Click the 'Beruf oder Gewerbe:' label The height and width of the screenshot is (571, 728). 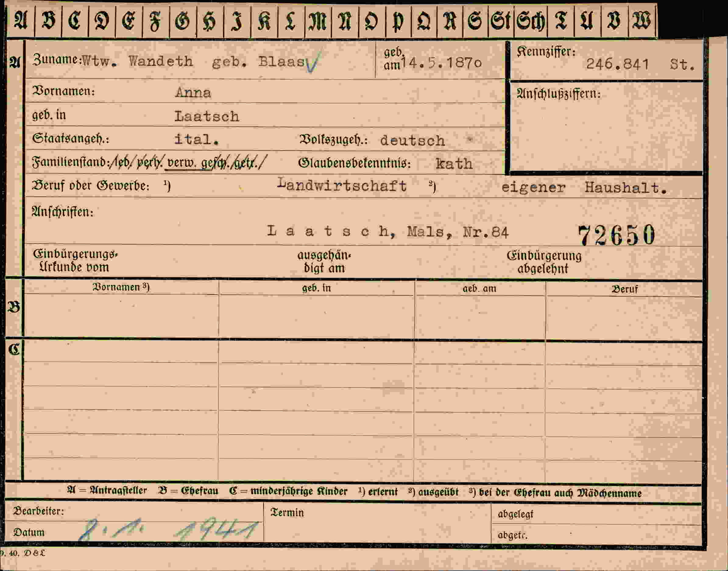pos(91,186)
